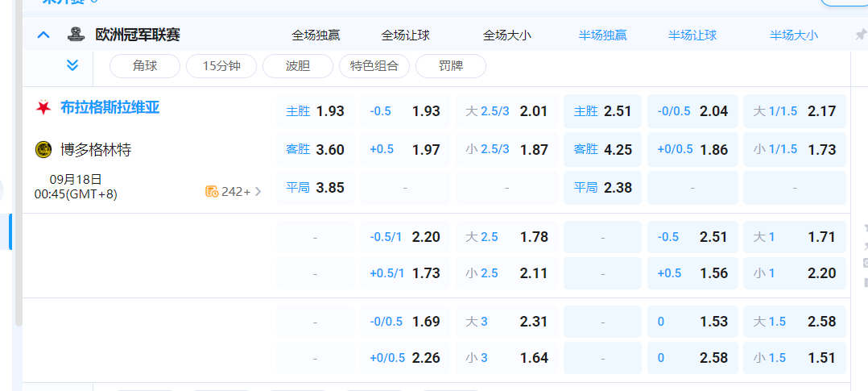
Task: Click the 全场大小 column header
Action: click(x=507, y=35)
